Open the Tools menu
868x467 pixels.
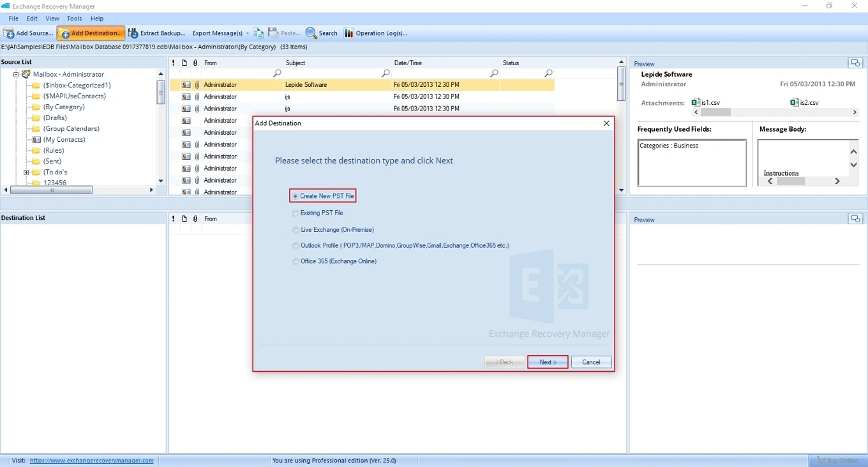(x=74, y=19)
